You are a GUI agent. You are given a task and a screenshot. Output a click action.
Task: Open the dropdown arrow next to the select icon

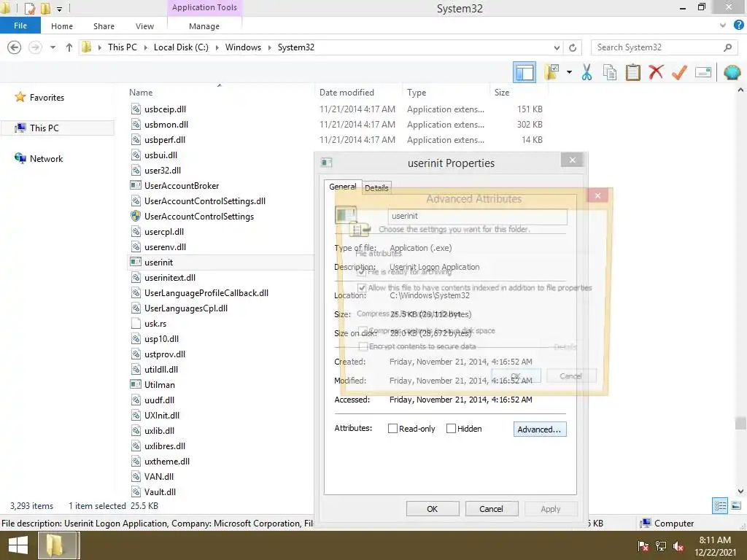569,72
